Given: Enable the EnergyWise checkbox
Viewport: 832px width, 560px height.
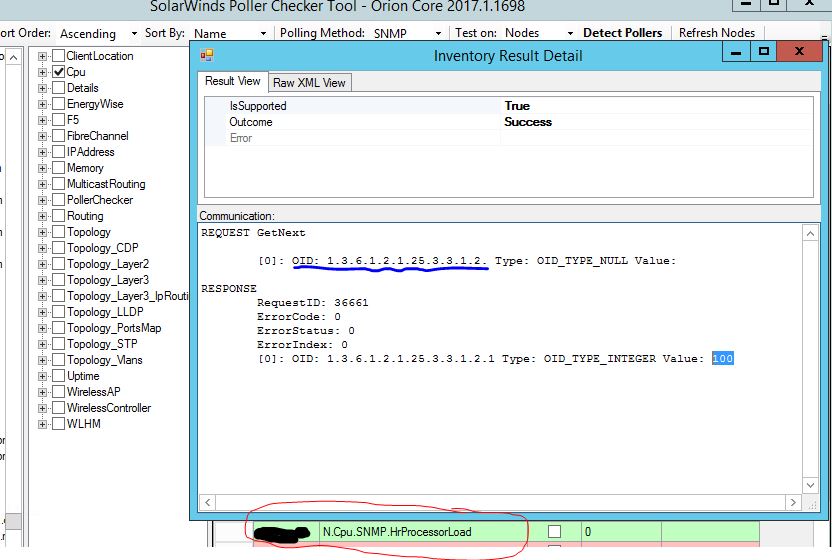Looking at the screenshot, I should (58, 104).
